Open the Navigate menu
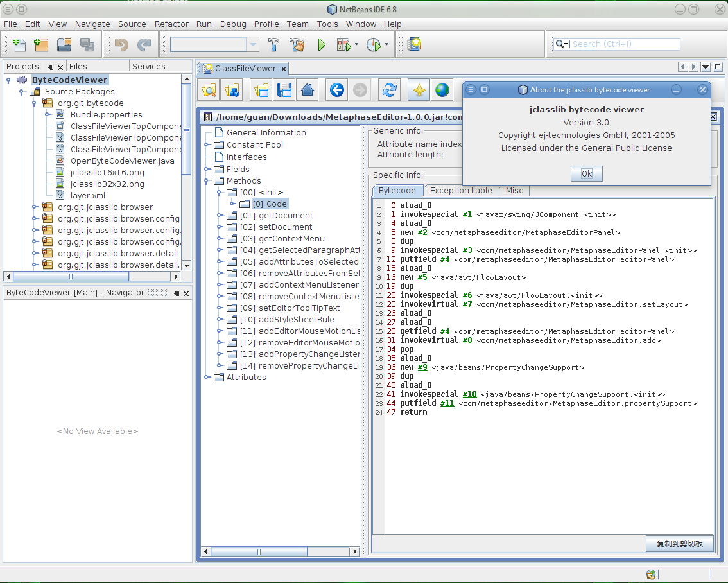Image resolution: width=728 pixels, height=583 pixels. click(x=92, y=24)
